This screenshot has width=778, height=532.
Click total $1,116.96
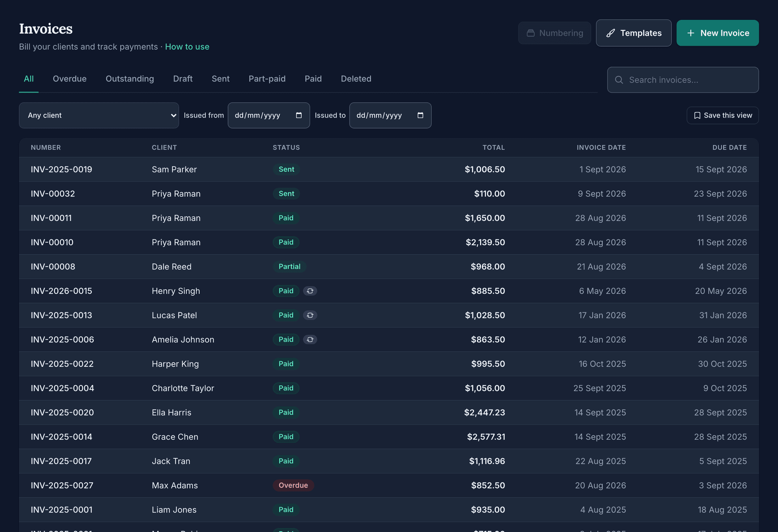coord(487,461)
